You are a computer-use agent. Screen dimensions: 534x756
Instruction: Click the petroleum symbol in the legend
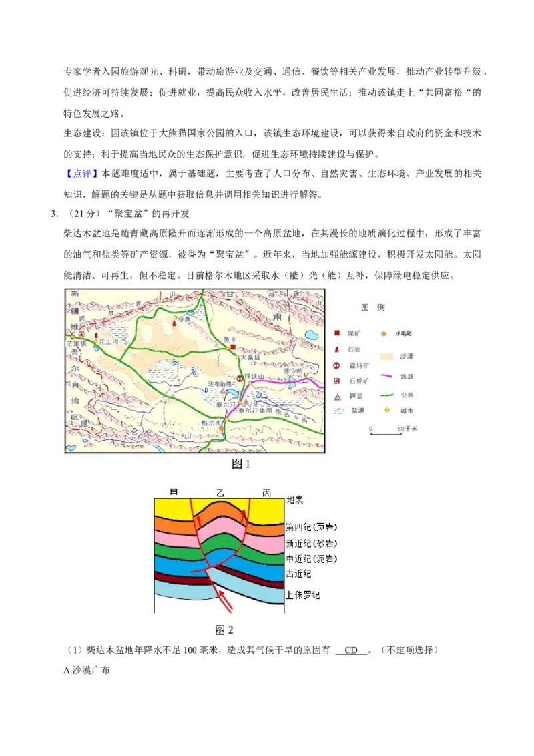337,349
